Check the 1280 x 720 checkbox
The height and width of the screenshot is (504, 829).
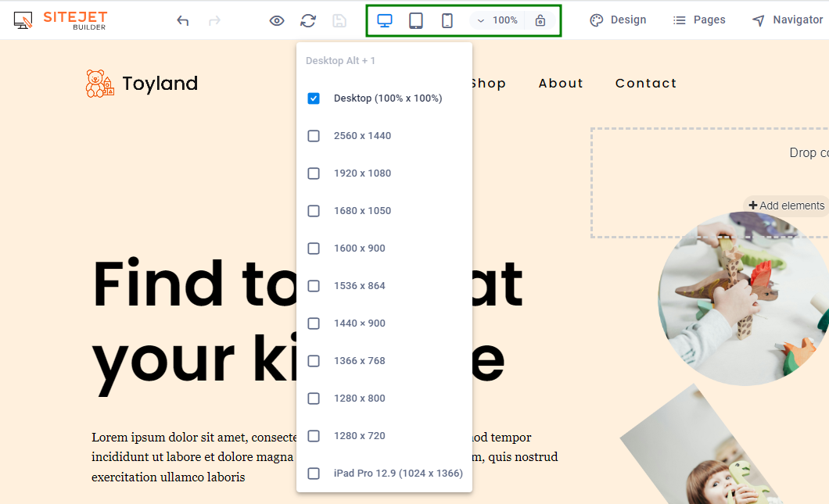314,436
